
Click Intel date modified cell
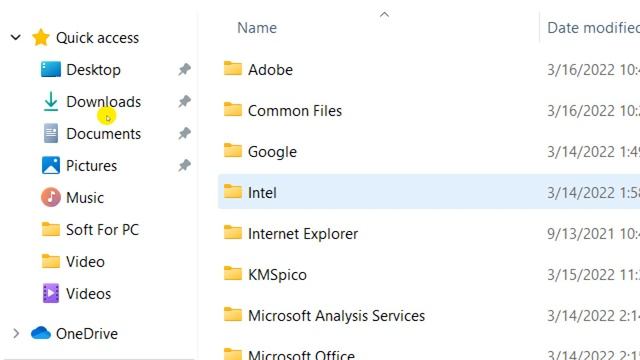(593, 193)
